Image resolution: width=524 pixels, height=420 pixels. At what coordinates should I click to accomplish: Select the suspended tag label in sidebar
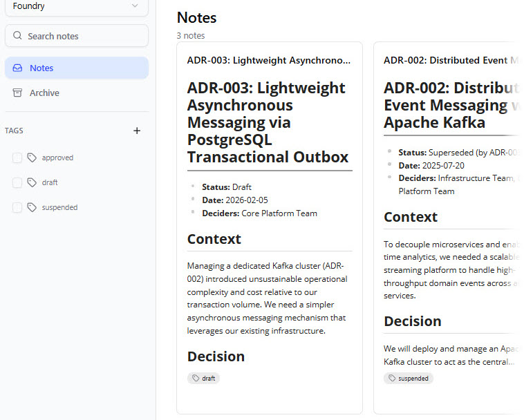59,207
